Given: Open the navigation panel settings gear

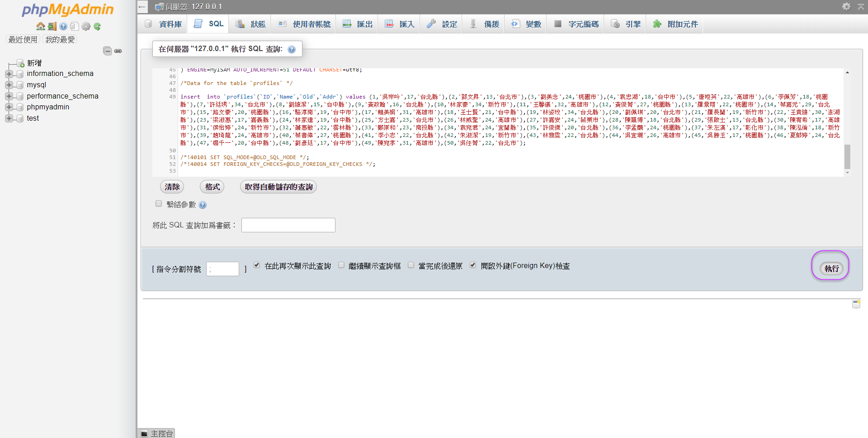Looking at the screenshot, I should click(86, 26).
